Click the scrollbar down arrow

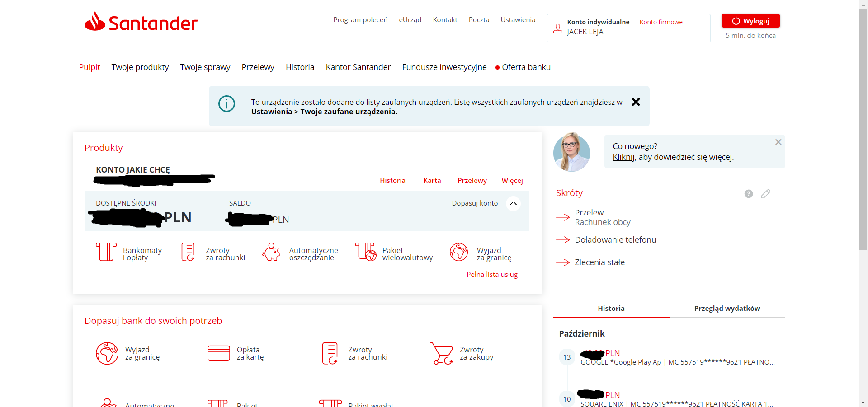[x=863, y=402]
